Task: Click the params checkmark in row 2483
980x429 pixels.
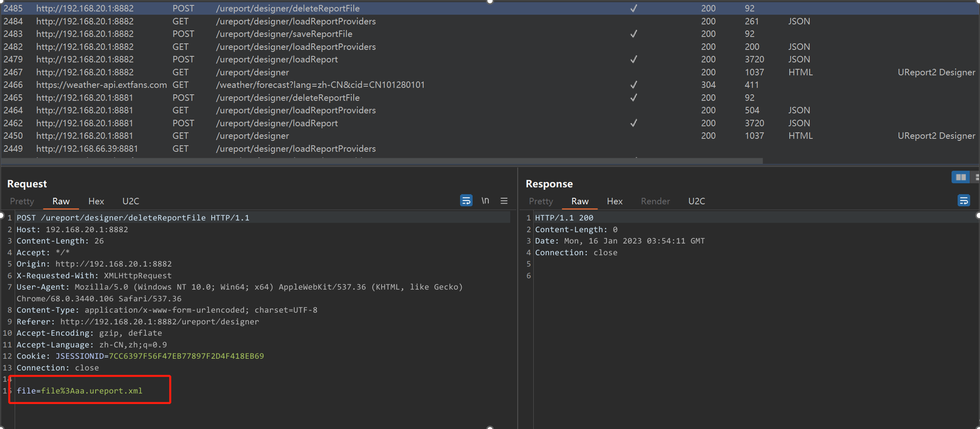Action: [634, 34]
